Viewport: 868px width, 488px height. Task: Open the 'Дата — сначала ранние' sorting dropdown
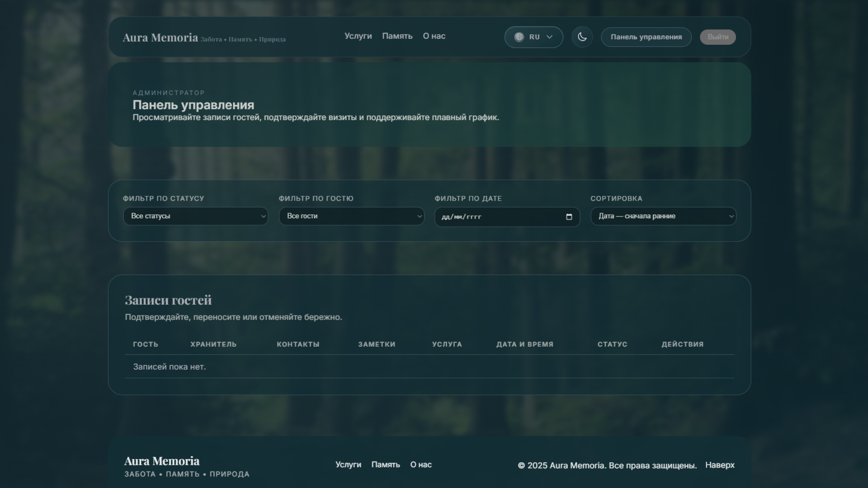663,216
